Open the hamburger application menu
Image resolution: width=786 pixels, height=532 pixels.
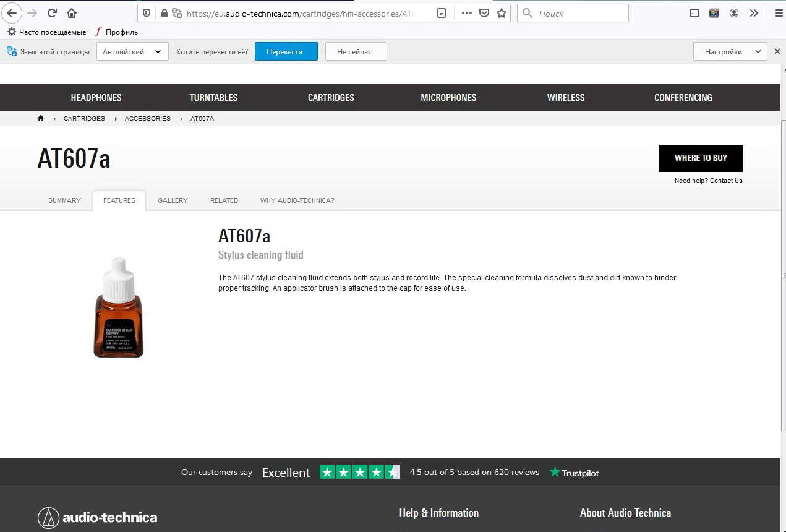[x=777, y=13]
